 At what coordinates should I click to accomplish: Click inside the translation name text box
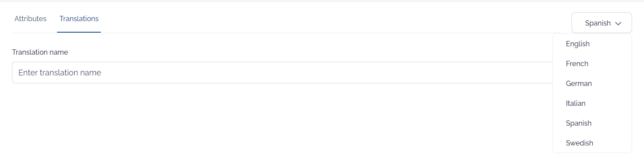coord(282,73)
